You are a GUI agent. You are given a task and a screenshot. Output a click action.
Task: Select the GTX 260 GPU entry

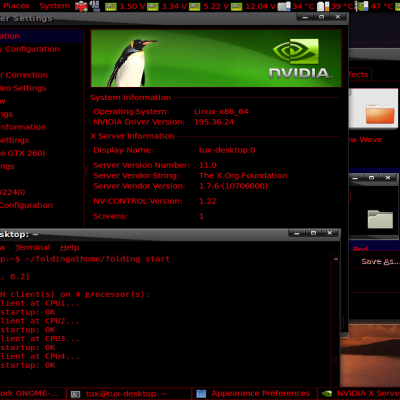23,153
